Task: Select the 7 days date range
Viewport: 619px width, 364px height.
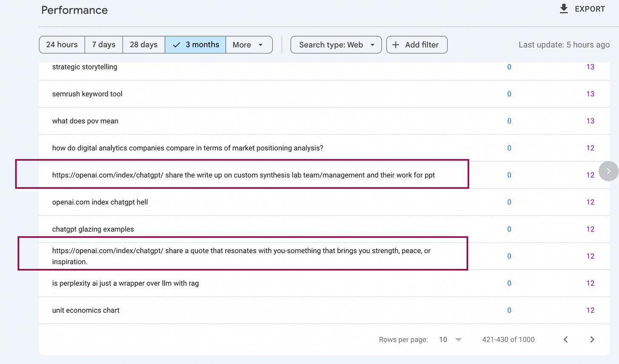Action: pyautogui.click(x=104, y=45)
